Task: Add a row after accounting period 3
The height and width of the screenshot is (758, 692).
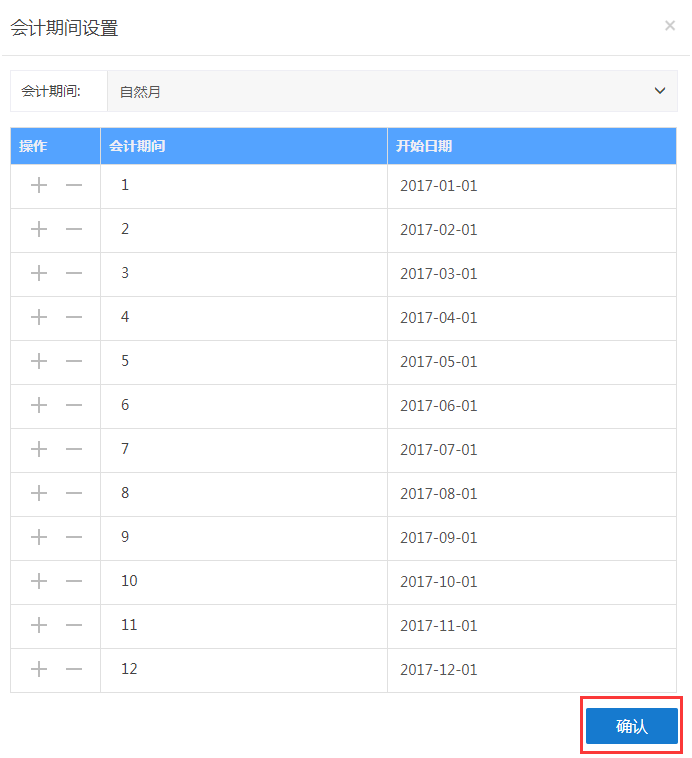Action: pos(39,273)
